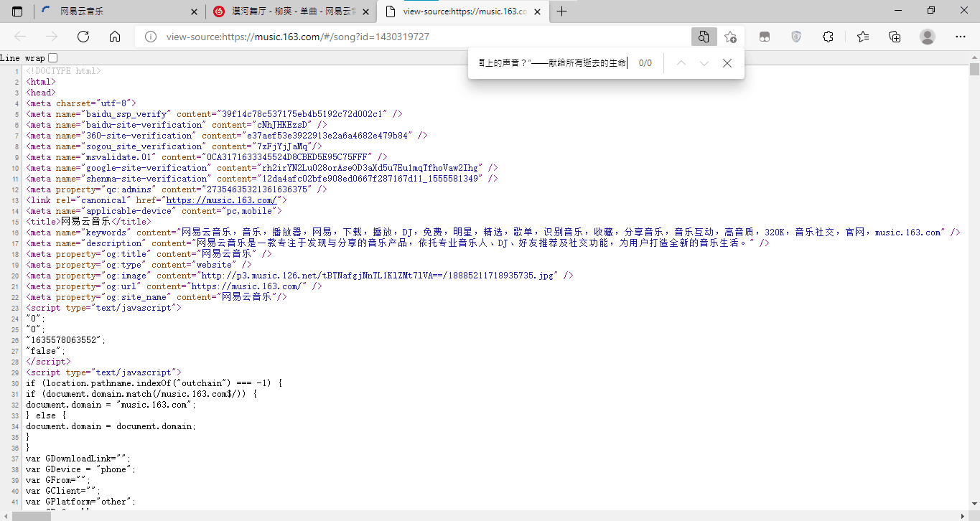Add this page to favorites star
The image size is (980, 521).
(x=730, y=37)
